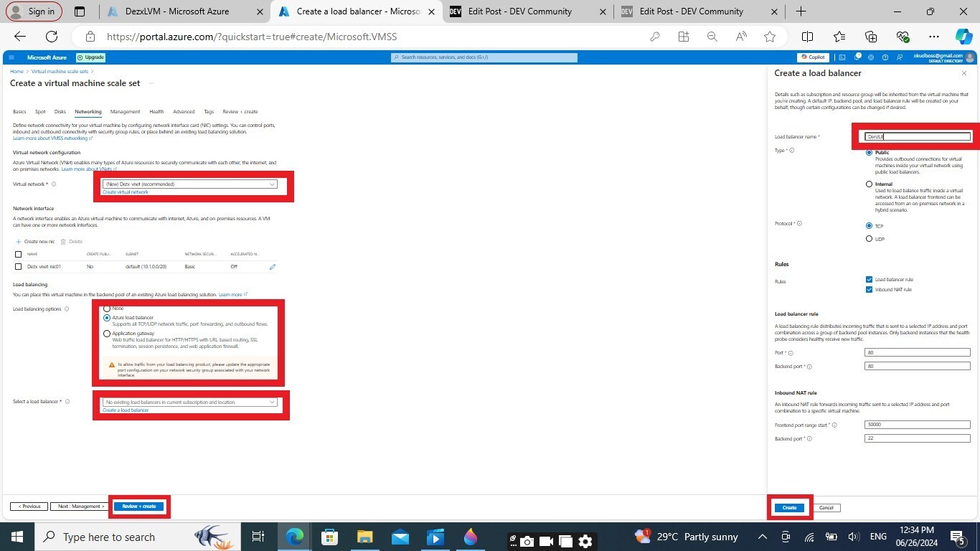Toggle the Load balancer rule checkbox

click(x=870, y=280)
